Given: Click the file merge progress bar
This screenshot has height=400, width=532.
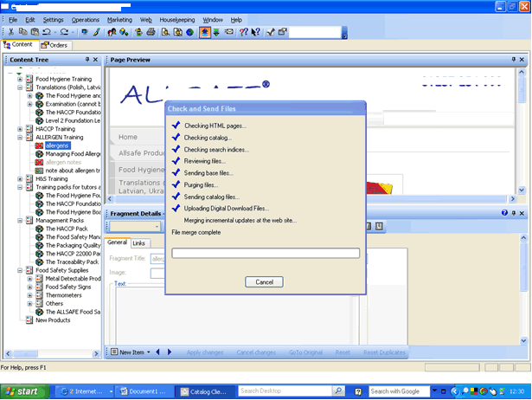Looking at the screenshot, I should 265,253.
